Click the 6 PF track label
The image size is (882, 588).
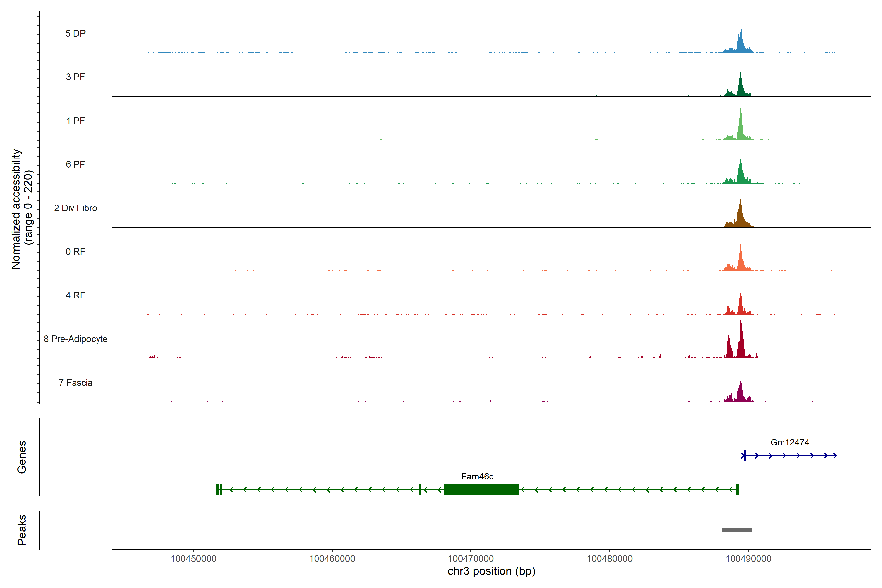coord(75,164)
